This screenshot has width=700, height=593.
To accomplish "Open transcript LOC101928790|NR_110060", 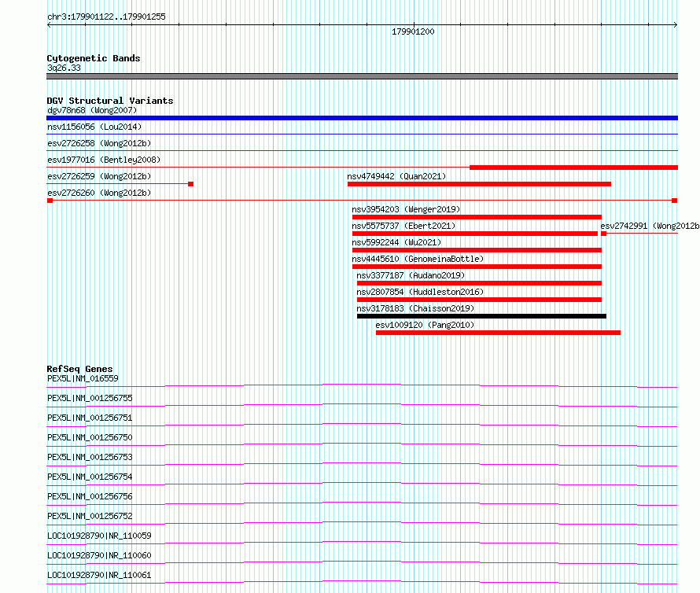I will [99, 555].
